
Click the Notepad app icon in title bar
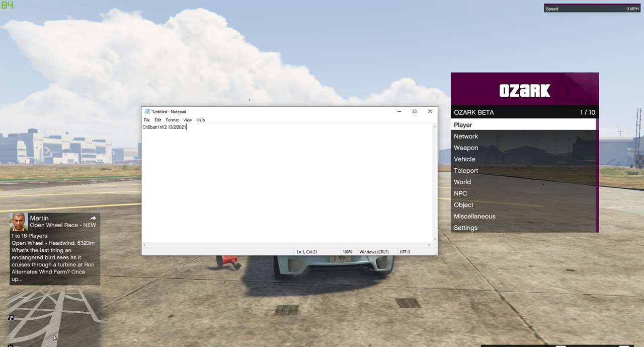[x=147, y=111]
